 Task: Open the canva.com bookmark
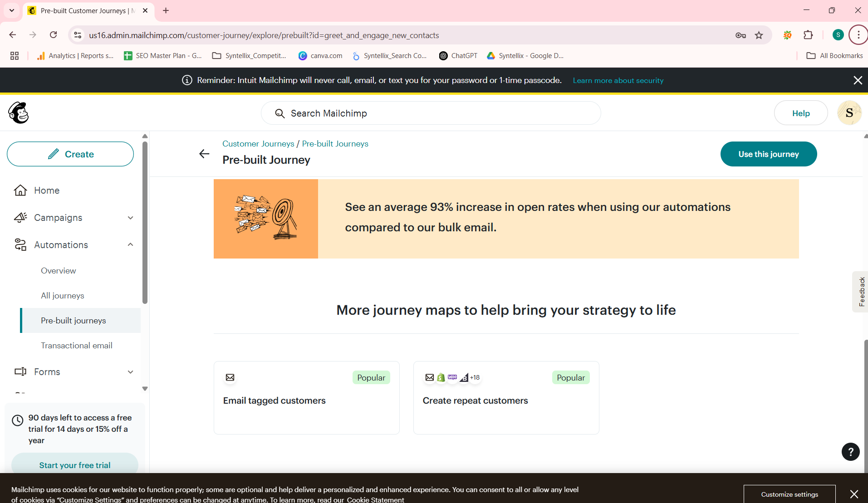click(320, 56)
